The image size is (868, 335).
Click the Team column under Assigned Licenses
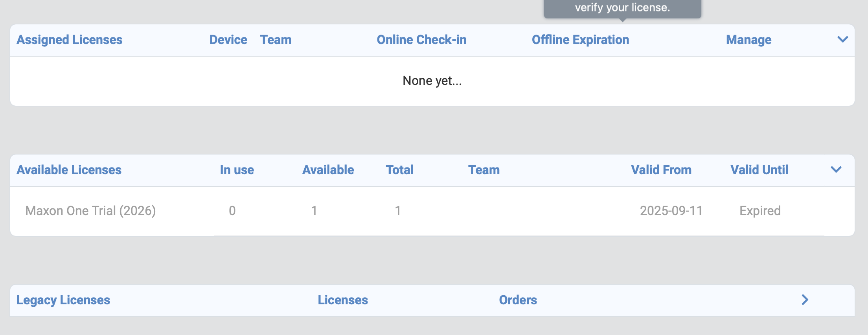pyautogui.click(x=276, y=40)
